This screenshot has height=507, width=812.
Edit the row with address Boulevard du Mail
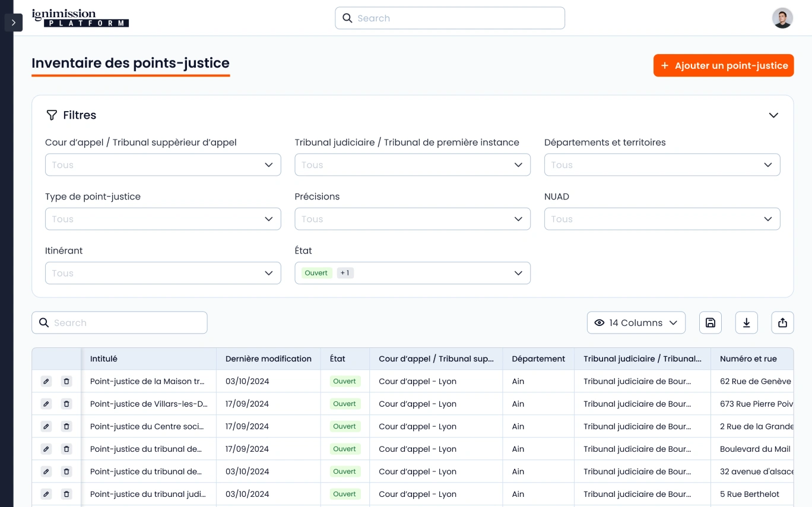[x=46, y=449]
